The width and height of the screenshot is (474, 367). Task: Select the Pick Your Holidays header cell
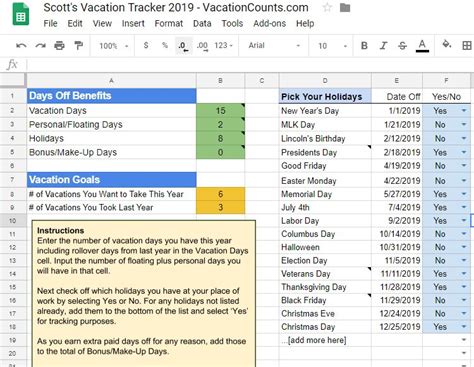tap(325, 96)
